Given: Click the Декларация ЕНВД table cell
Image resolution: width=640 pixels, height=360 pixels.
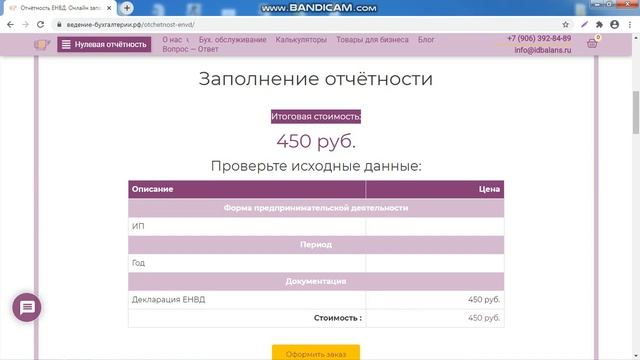Looking at the screenshot, I should [x=247, y=300].
